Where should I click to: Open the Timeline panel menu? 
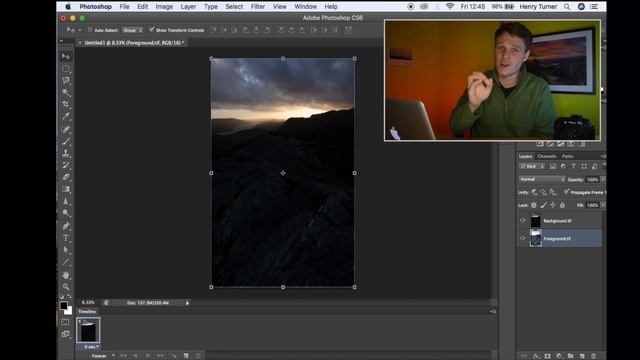pos(493,311)
